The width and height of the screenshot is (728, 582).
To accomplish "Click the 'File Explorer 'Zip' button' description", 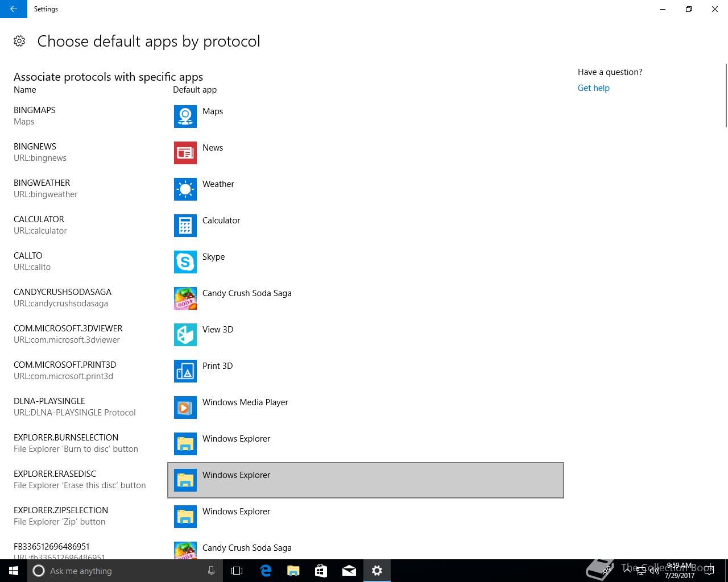I will 60,522.
